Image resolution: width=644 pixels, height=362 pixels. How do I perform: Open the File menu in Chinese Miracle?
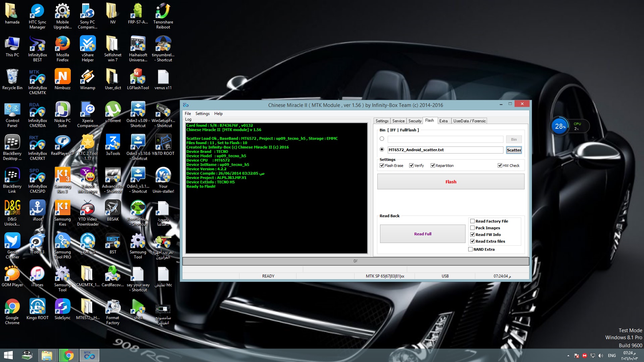188,114
